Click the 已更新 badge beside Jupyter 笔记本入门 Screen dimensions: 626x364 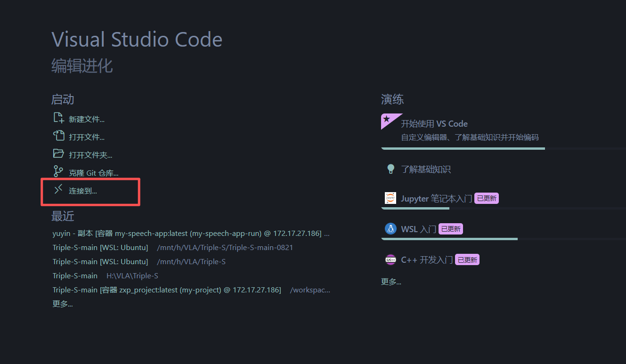pos(487,198)
